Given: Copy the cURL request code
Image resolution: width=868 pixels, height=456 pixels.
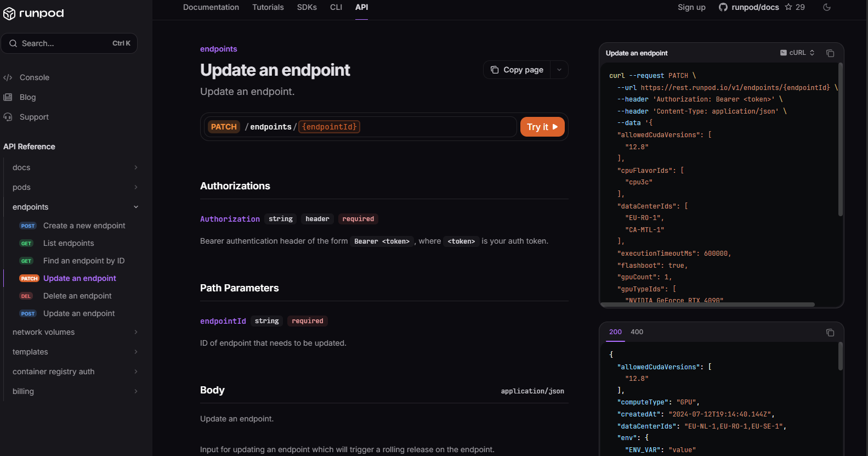Looking at the screenshot, I should [830, 53].
